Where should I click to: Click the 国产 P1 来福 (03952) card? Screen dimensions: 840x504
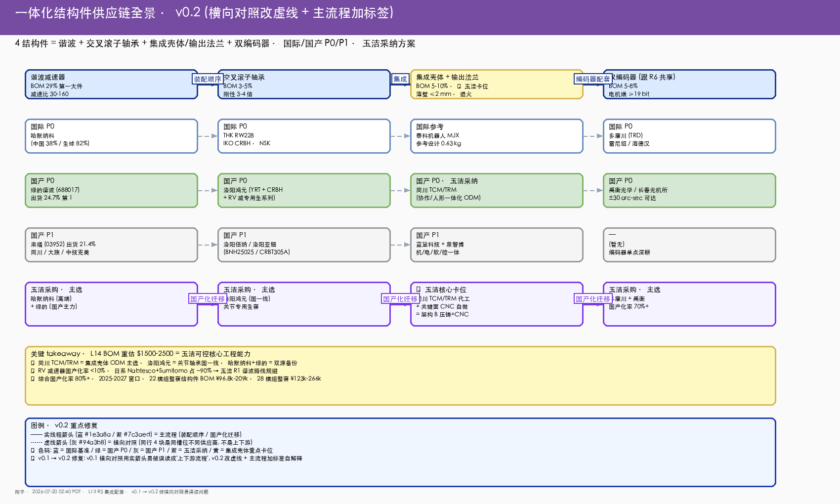[111, 245]
